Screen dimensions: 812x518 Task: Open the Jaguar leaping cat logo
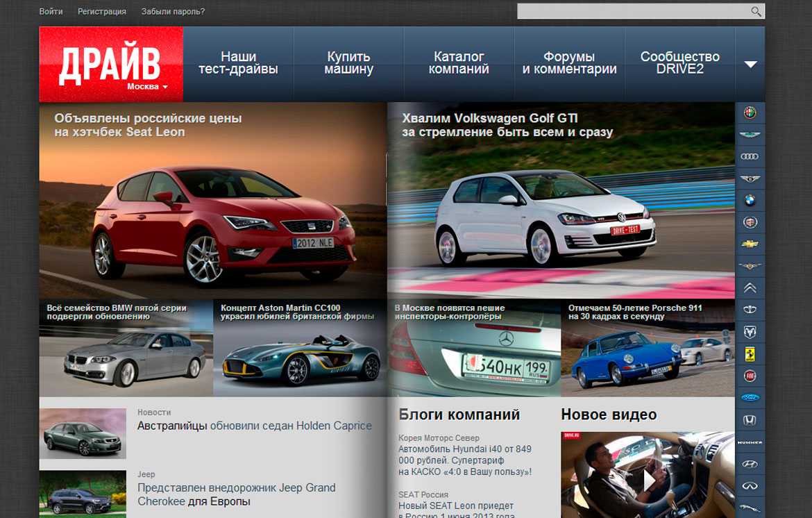point(750,508)
